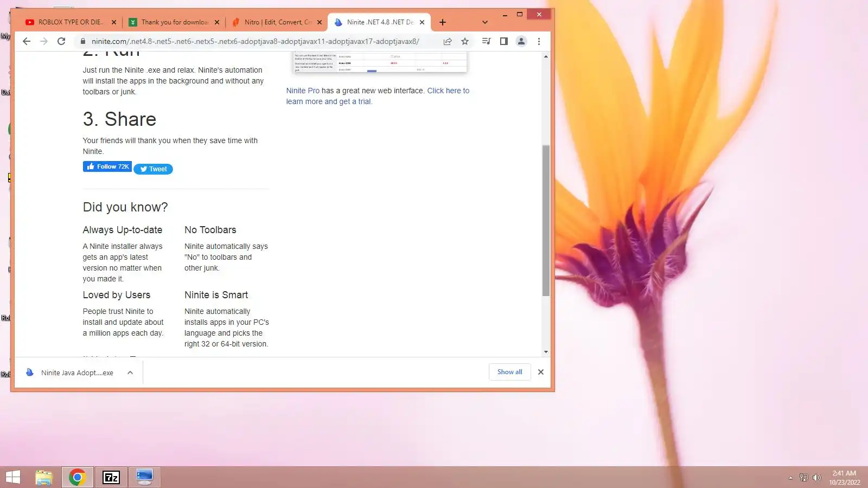Click the '3. Share' heading

click(119, 119)
